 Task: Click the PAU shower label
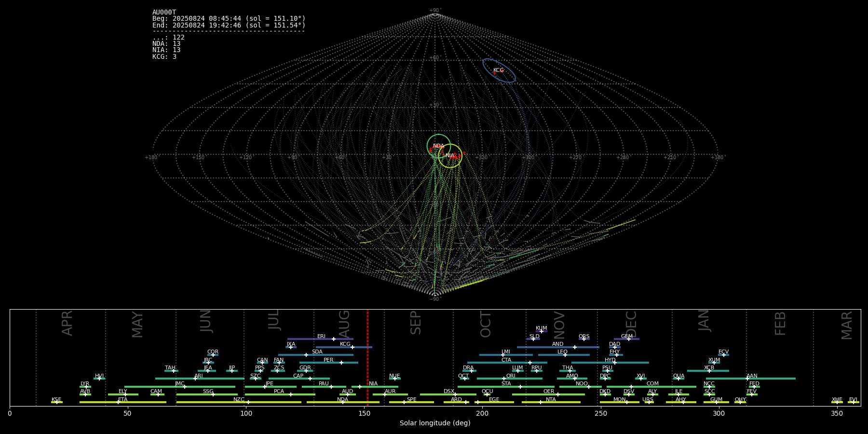click(324, 384)
